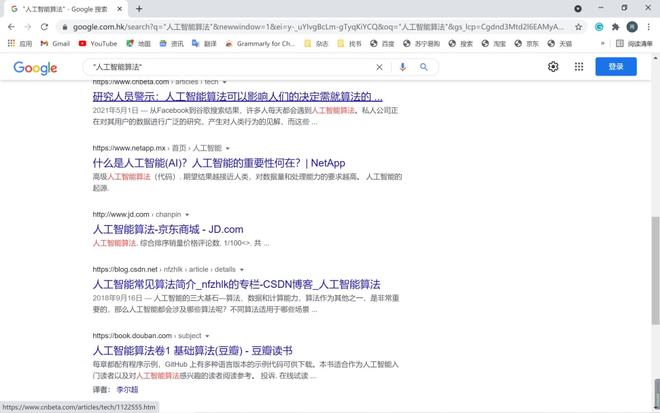
Task: Open the 翻译 translate bookmark
Action: [x=204, y=43]
